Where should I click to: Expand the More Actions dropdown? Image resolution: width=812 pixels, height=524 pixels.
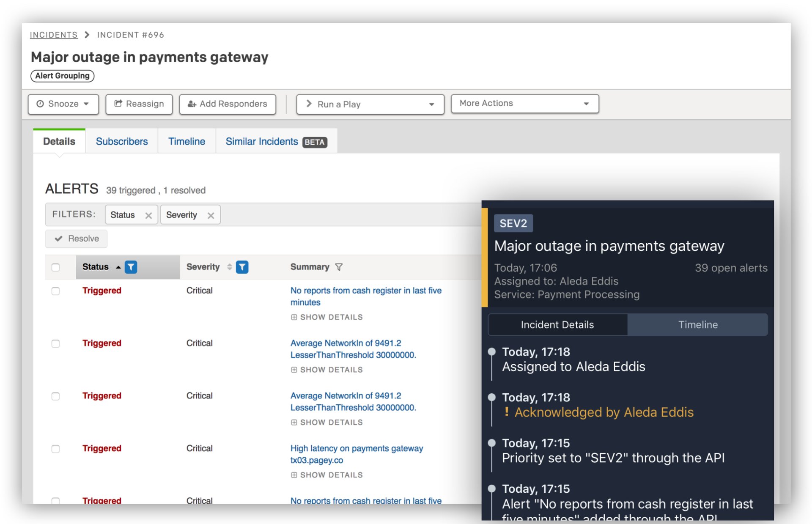click(x=524, y=104)
